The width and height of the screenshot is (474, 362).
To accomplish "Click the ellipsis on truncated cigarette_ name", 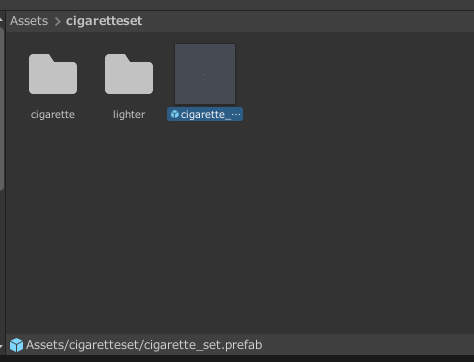I will click(236, 114).
